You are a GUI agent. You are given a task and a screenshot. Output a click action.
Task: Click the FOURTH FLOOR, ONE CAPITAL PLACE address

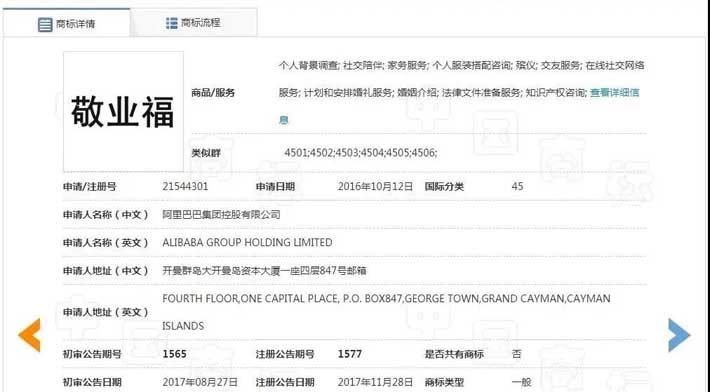coord(386,312)
